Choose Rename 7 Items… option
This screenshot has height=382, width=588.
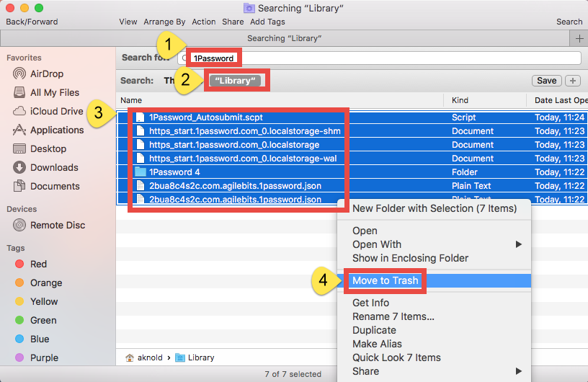(435, 316)
